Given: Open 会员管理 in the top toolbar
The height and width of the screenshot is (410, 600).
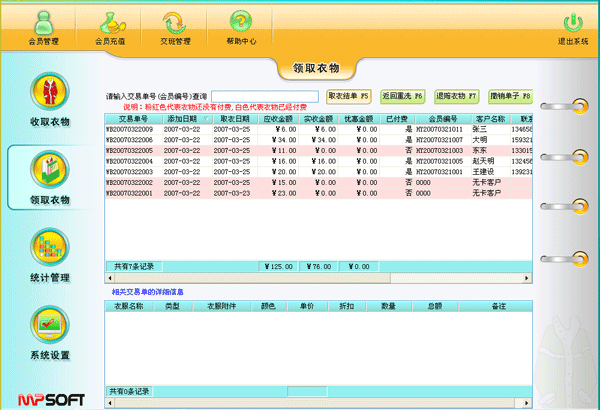Looking at the screenshot, I should 42,27.
